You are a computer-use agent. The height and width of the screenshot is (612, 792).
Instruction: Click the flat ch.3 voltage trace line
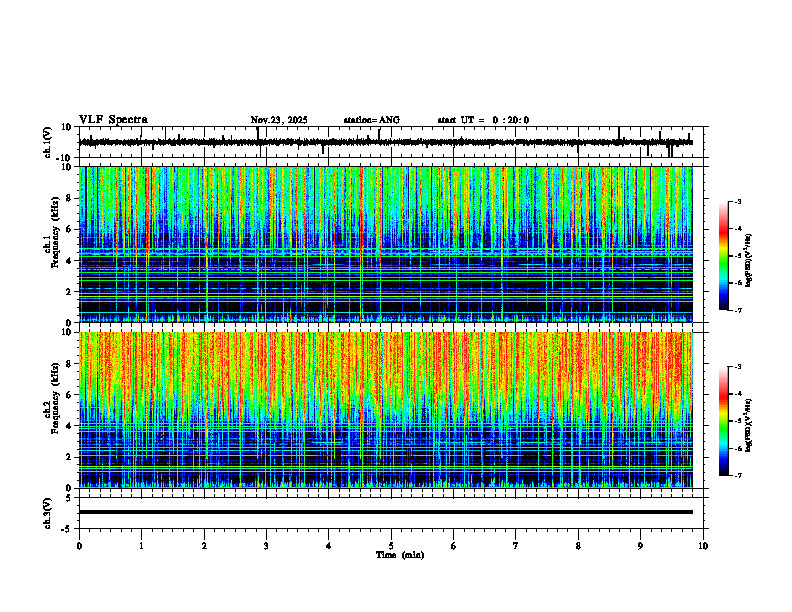click(385, 512)
